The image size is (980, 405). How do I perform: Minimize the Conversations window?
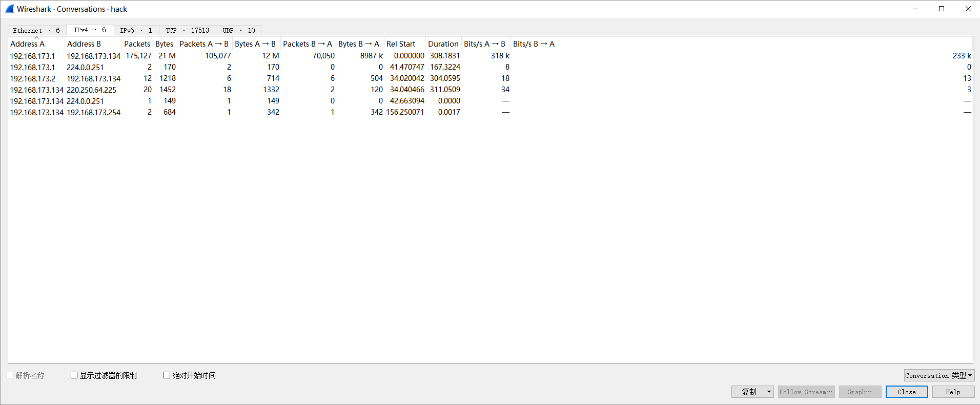[915, 9]
